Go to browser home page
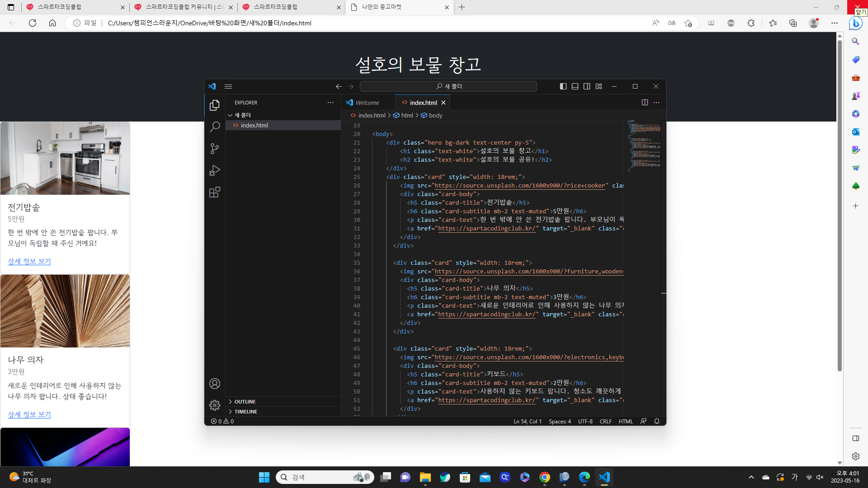 (x=52, y=23)
